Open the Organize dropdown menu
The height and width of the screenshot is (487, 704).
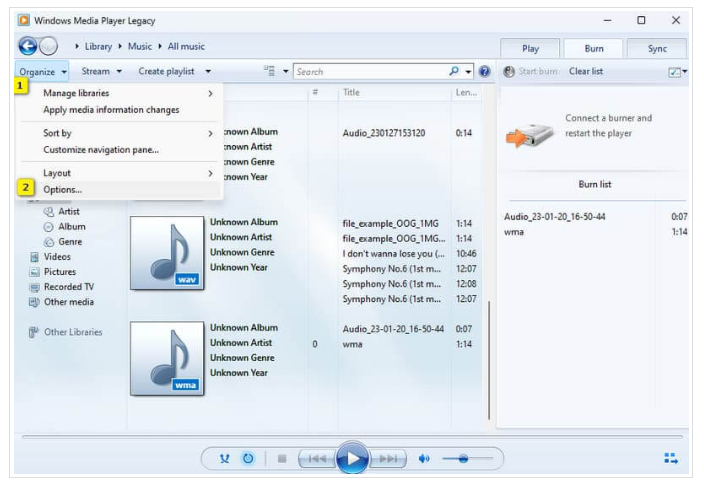42,72
